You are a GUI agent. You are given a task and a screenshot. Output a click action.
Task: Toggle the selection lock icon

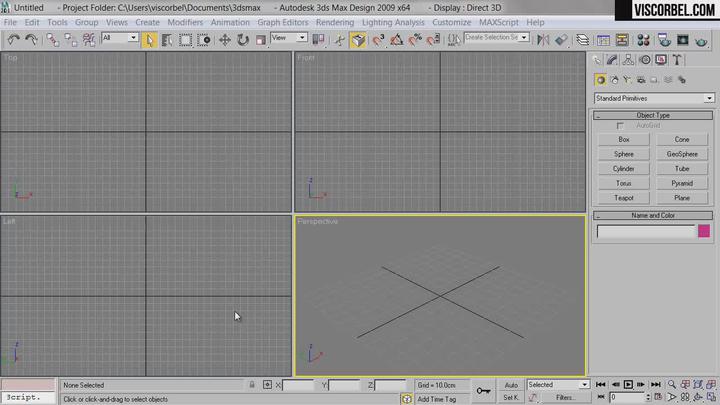(252, 385)
